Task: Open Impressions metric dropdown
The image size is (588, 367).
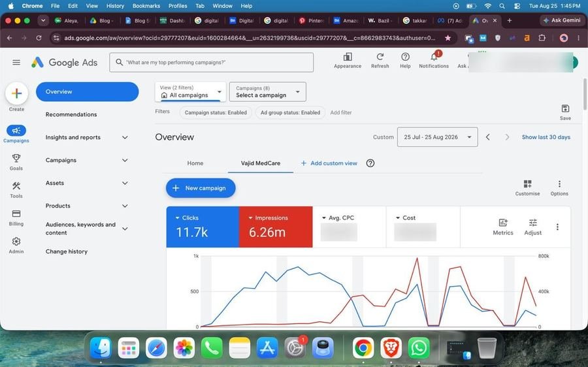Action: (268, 218)
